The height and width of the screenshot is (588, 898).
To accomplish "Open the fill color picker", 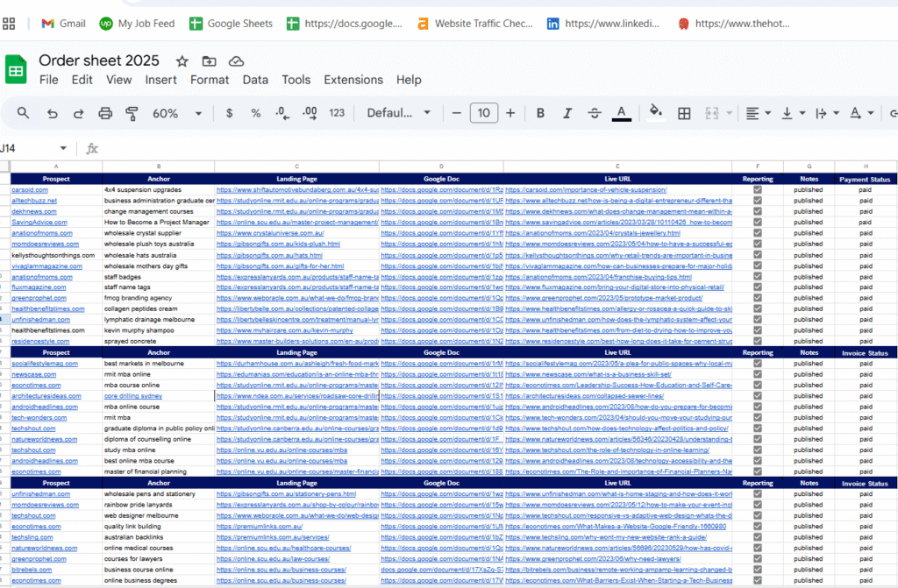I will [656, 113].
